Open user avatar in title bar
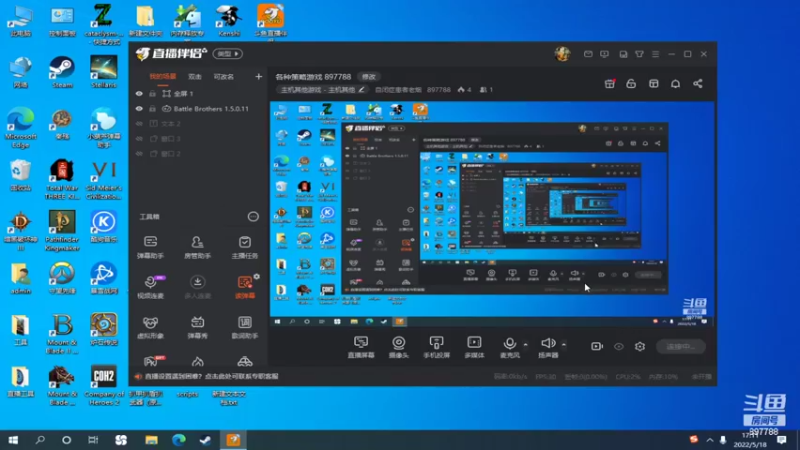Image resolution: width=800 pixels, height=450 pixels. [x=562, y=54]
